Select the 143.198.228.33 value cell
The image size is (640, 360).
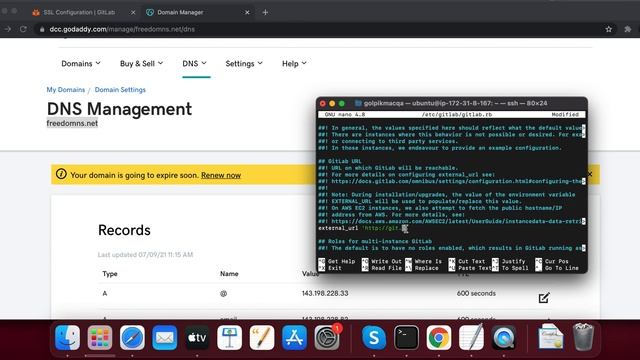point(325,293)
